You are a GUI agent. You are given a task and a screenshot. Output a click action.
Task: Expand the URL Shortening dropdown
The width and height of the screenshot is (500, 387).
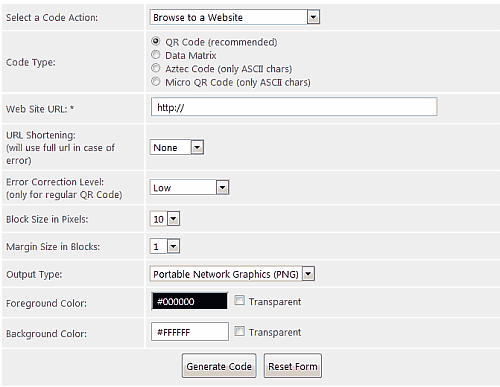point(177,147)
